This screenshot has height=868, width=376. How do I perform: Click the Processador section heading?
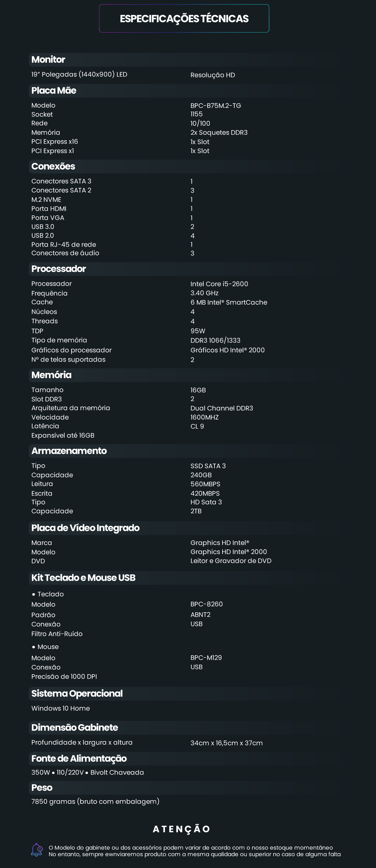pyautogui.click(x=58, y=269)
